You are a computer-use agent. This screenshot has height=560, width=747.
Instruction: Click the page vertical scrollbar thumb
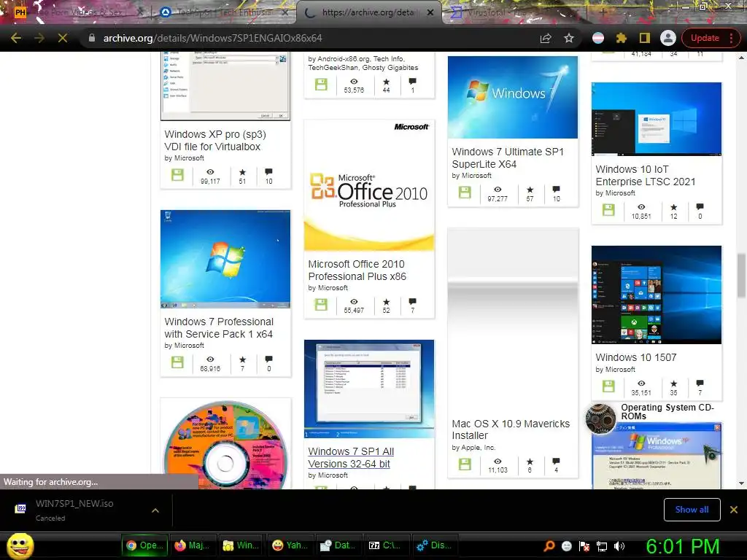741,276
